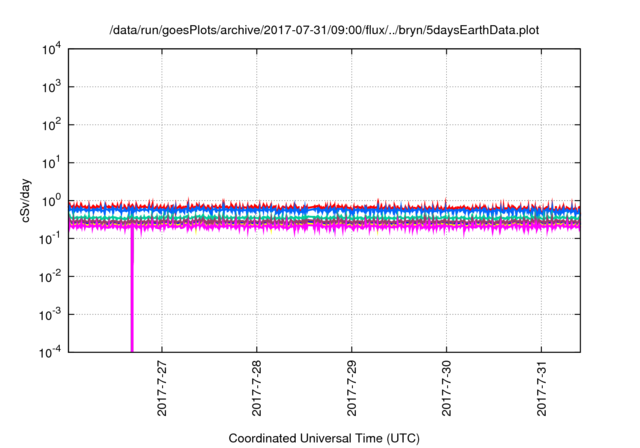Click the 10^-1 y-axis tick label
The image size is (640, 448).
51,239
